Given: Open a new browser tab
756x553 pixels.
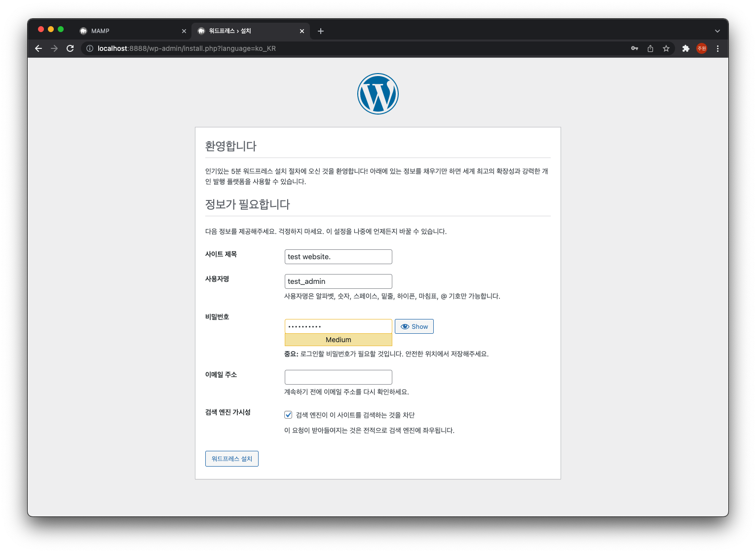Looking at the screenshot, I should pos(321,31).
